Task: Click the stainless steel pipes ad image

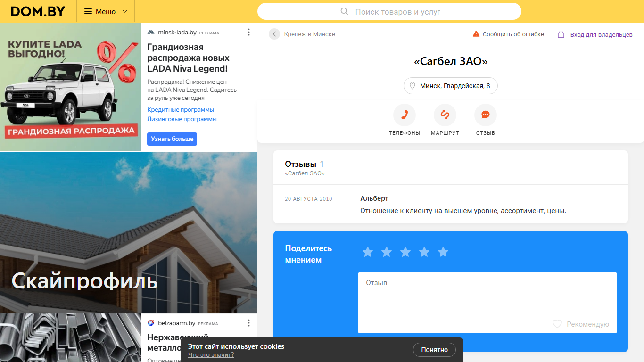Action: pos(71,338)
